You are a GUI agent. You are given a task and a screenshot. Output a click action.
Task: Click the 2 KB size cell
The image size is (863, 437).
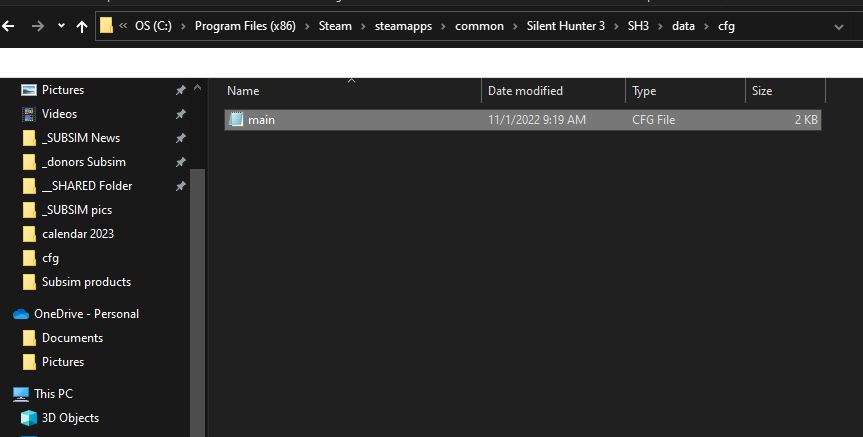pyautogui.click(x=806, y=119)
